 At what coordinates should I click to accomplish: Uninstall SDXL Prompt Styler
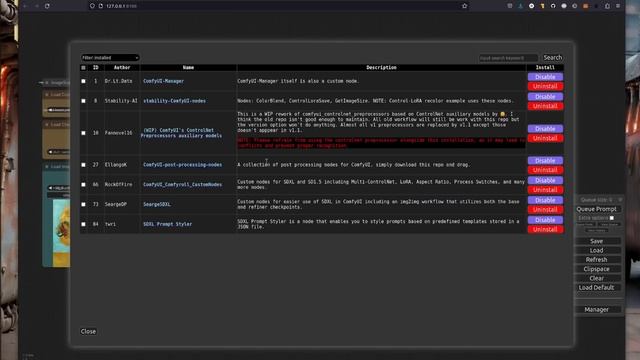pyautogui.click(x=545, y=229)
